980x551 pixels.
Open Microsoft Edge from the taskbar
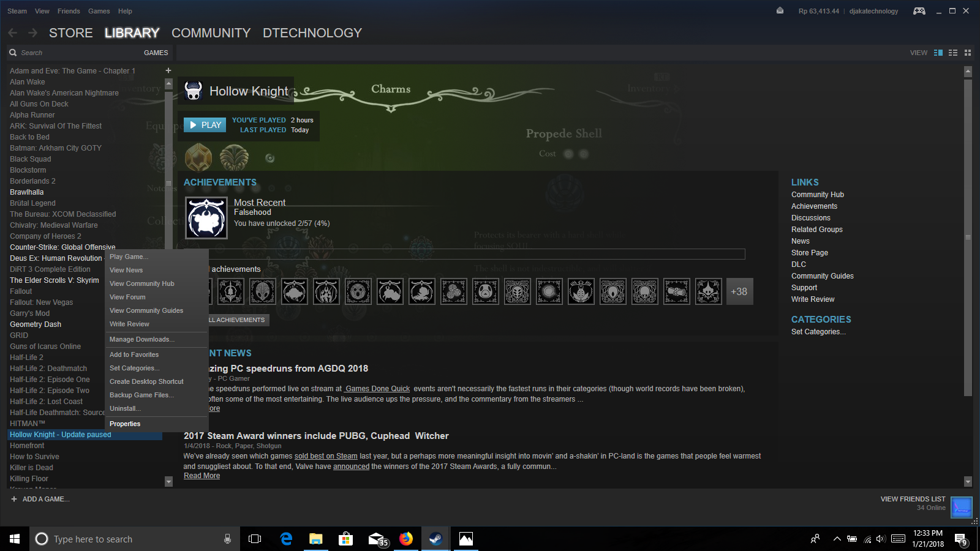pos(286,539)
